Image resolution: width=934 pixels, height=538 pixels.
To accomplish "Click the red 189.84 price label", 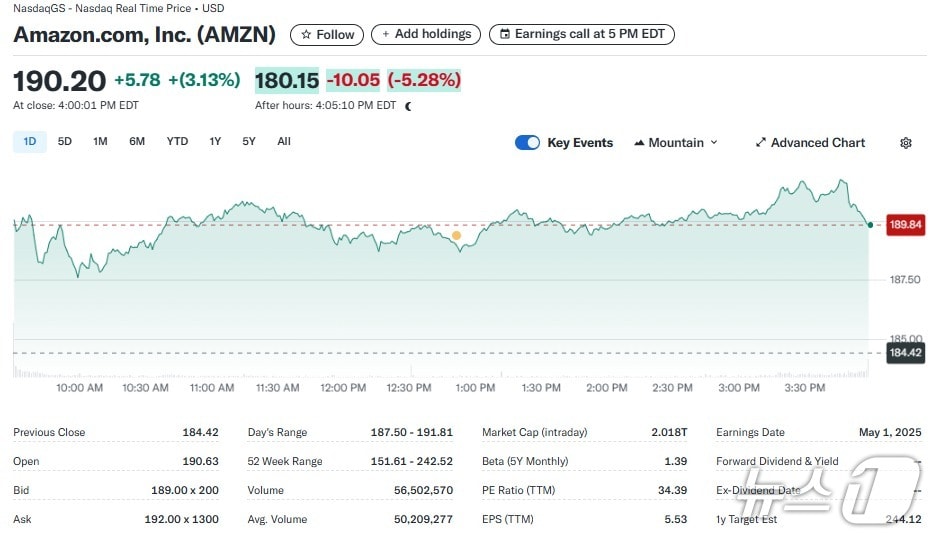I will (906, 225).
